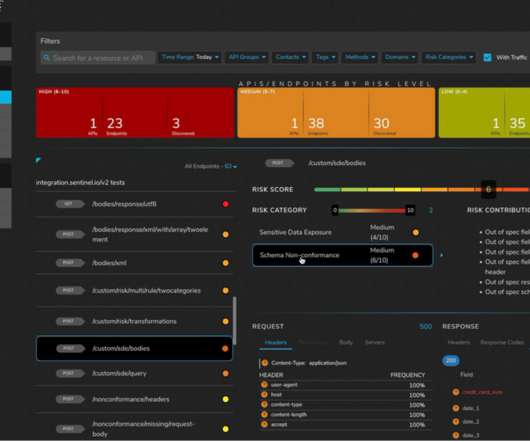
Task: Select the /custom/risk/transformations endpoint row
Action: click(134, 321)
